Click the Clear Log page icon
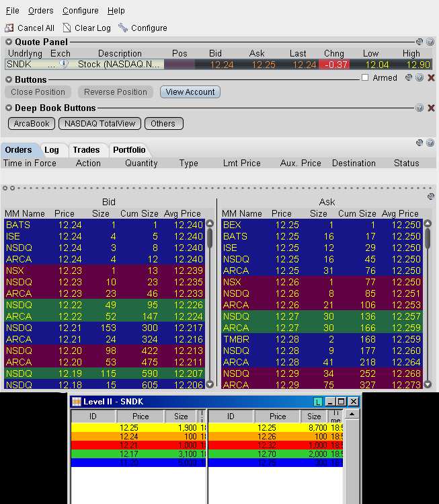The width and height of the screenshot is (439, 504). tap(67, 28)
